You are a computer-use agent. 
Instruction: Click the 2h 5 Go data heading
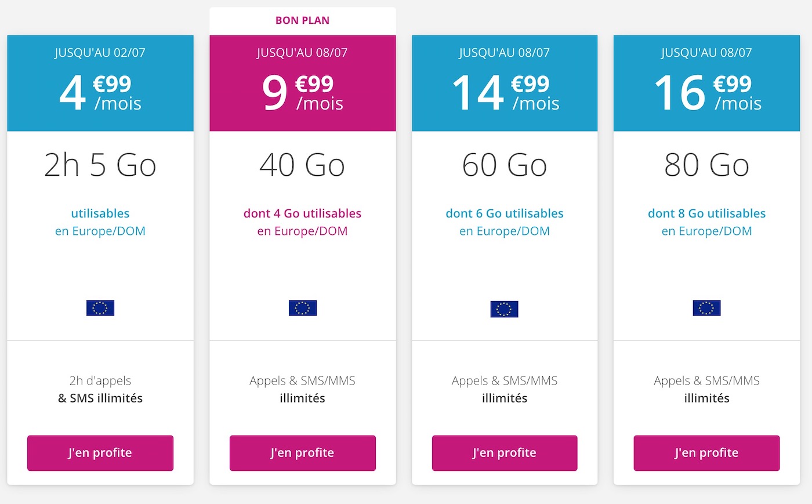[100, 165]
